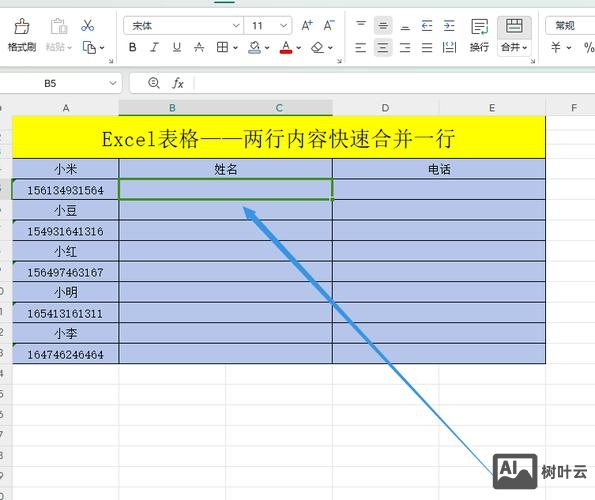The height and width of the screenshot is (500, 595).
Task: Toggle Strikethrough formatting
Action: pos(199,47)
